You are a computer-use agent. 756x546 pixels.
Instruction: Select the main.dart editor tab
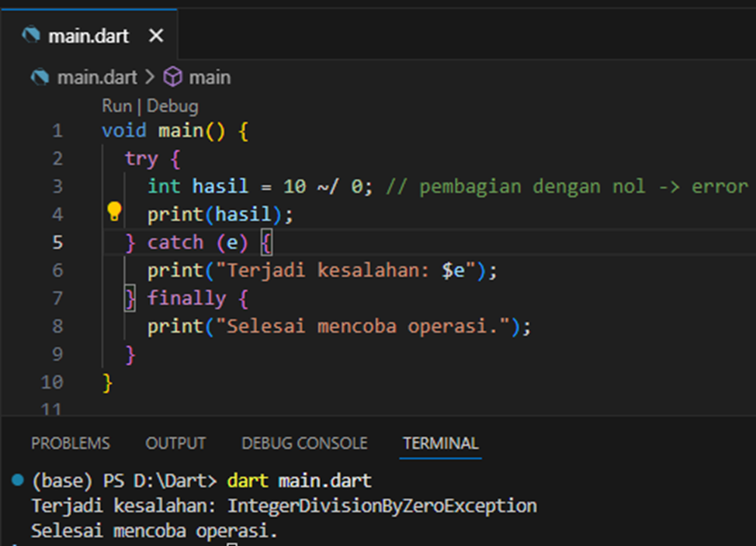click(88, 36)
